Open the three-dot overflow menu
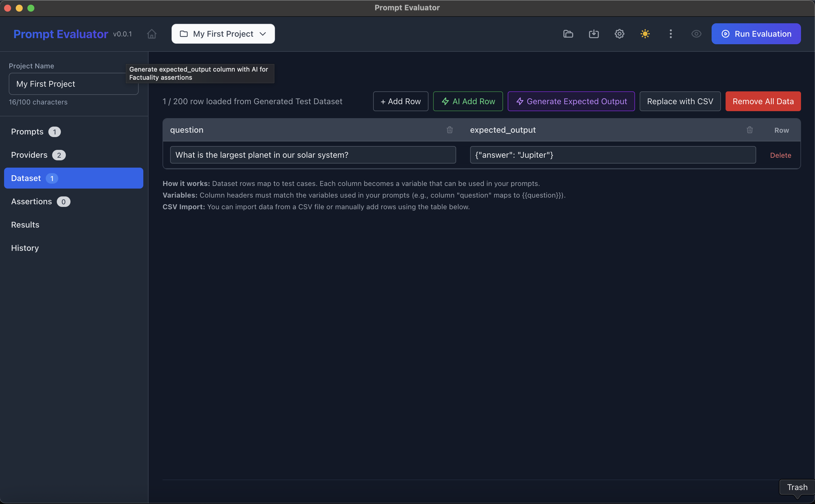The height and width of the screenshot is (504, 815). click(670, 34)
